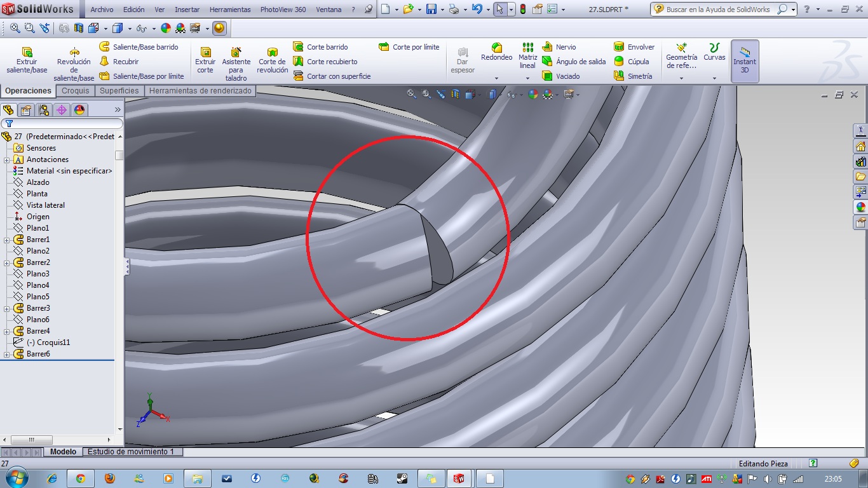Select Material <sin especificar> item

pos(69,171)
